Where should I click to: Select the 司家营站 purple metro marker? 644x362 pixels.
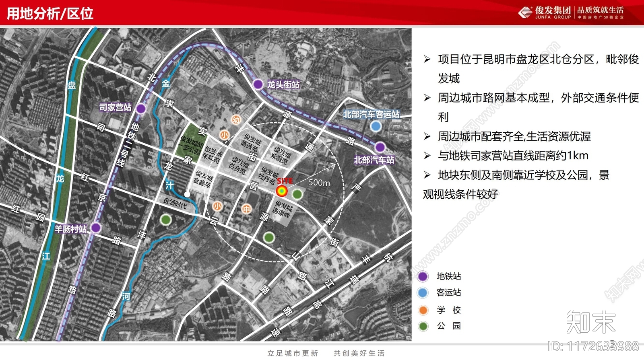click(140, 109)
